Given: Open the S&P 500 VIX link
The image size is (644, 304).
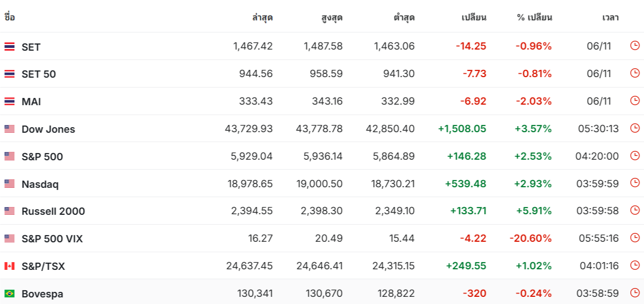Looking at the screenshot, I should [52, 238].
